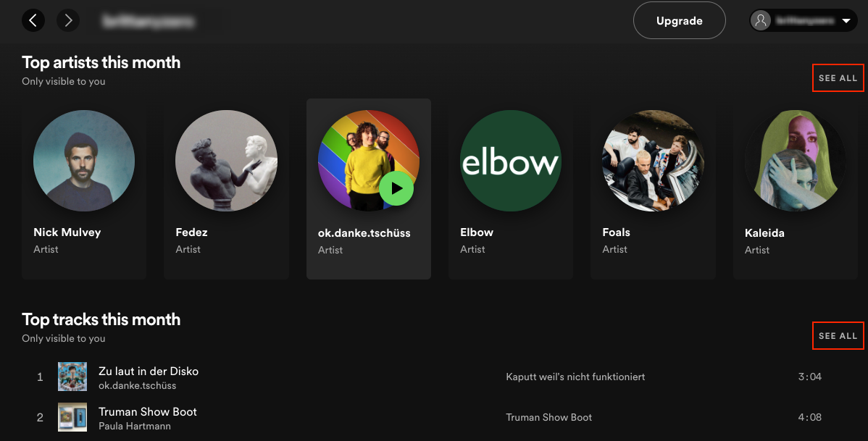Select track Zu laut in der Disko
Screen dimensions: 868x441
149,371
